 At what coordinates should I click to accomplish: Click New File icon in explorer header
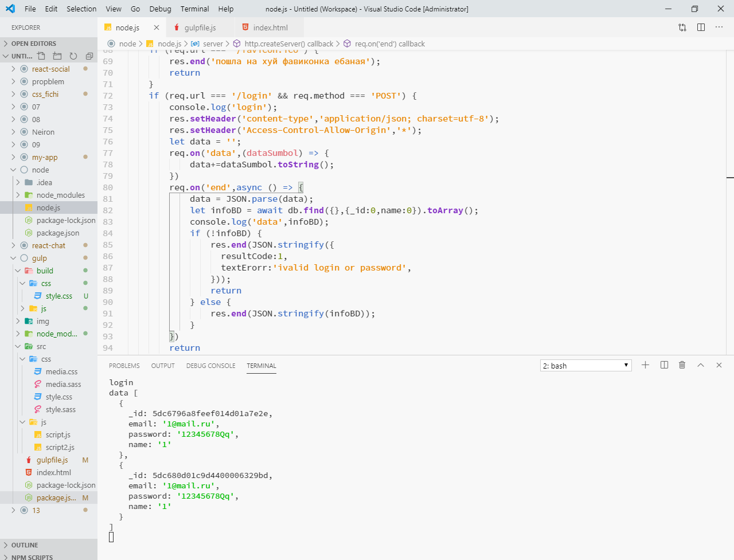tap(41, 56)
